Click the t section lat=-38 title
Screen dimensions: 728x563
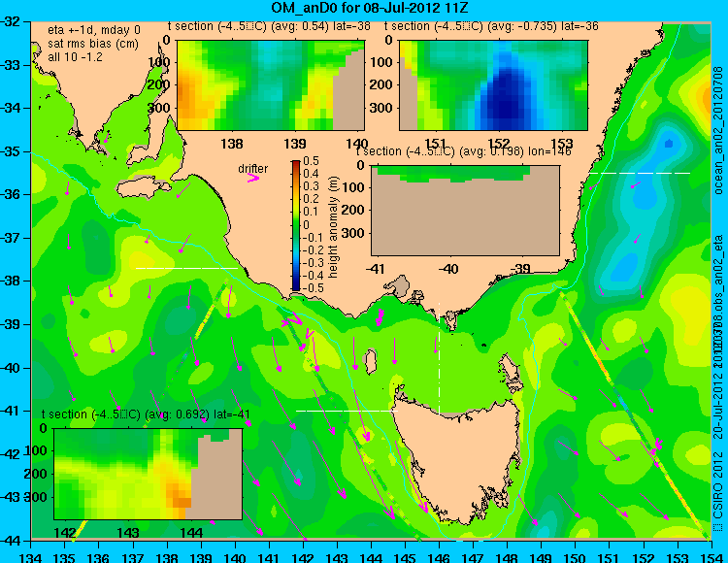click(269, 26)
